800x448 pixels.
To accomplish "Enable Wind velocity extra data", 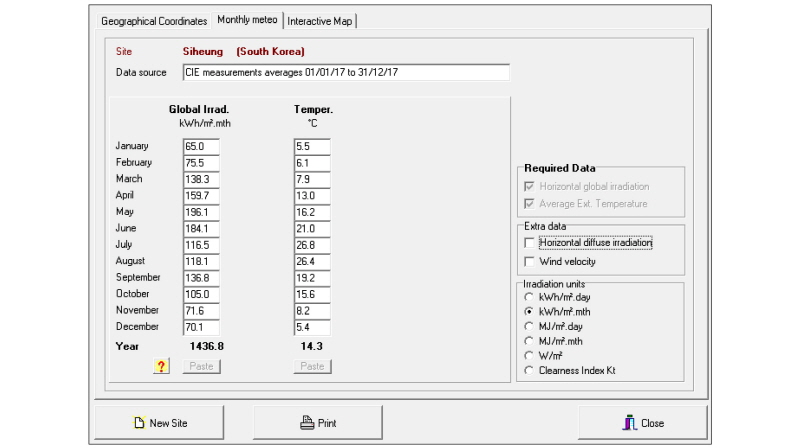I will (530, 262).
